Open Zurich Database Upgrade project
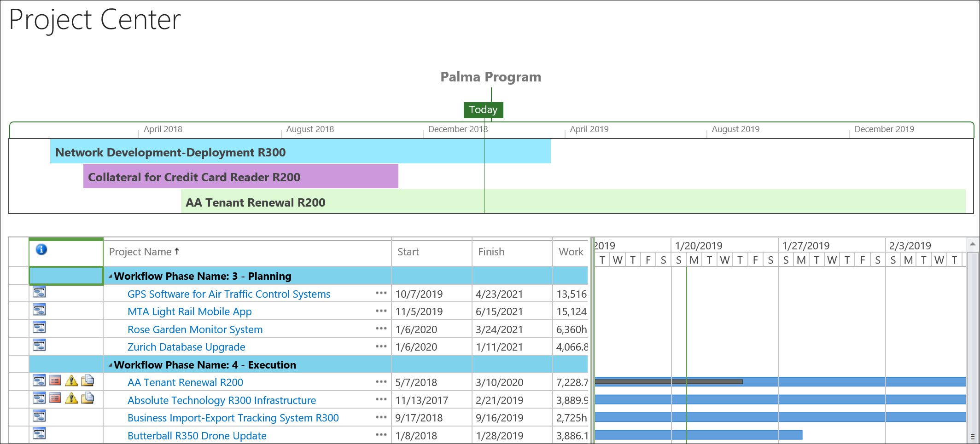This screenshot has width=980, height=444. point(187,347)
